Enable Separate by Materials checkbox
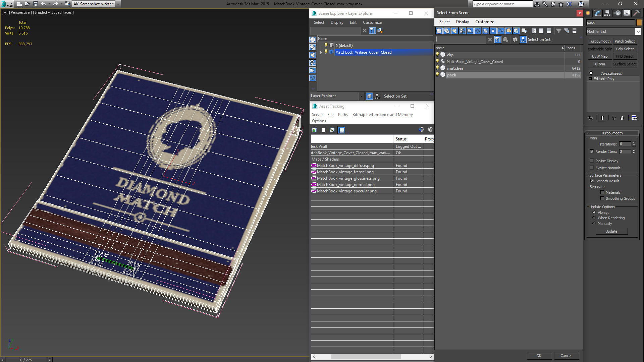 pos(602,192)
